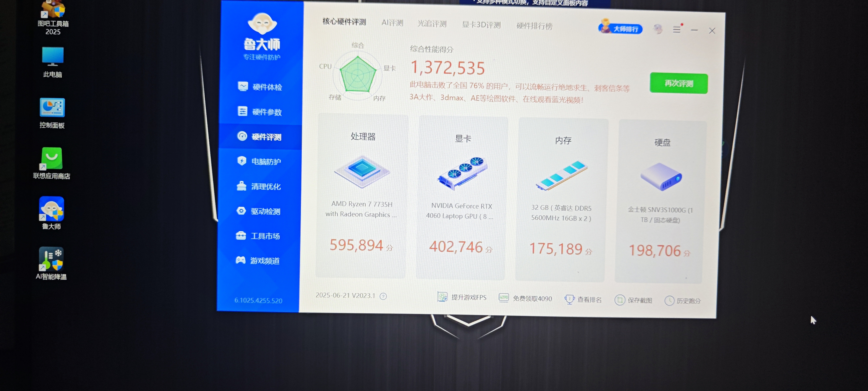This screenshot has height=391, width=868.
Task: Switch to 核心硬件评测 tab
Action: pyautogui.click(x=344, y=22)
